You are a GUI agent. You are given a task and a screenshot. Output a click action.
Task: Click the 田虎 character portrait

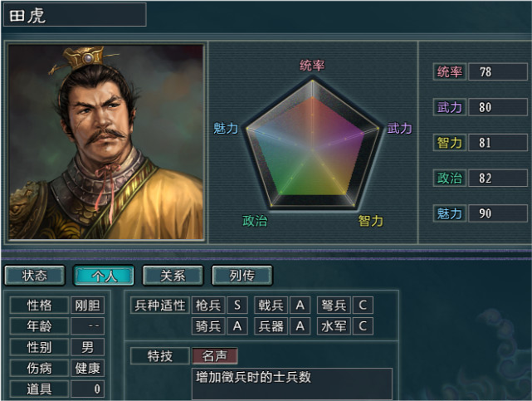106,142
